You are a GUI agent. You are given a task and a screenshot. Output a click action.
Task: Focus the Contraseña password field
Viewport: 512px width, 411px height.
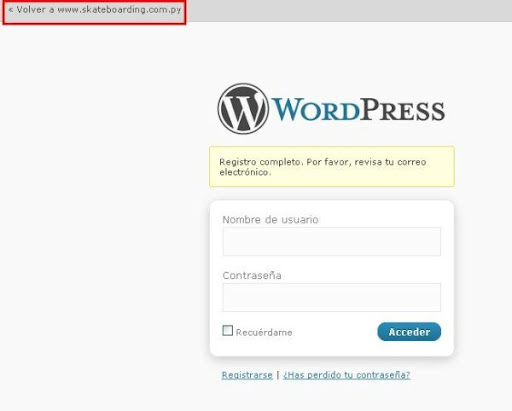[x=332, y=297]
